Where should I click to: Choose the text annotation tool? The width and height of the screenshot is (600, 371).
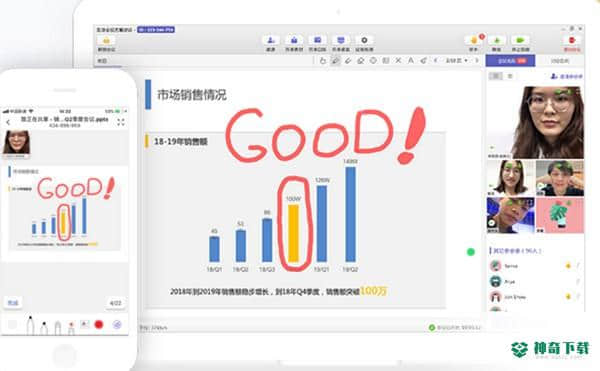[411, 60]
